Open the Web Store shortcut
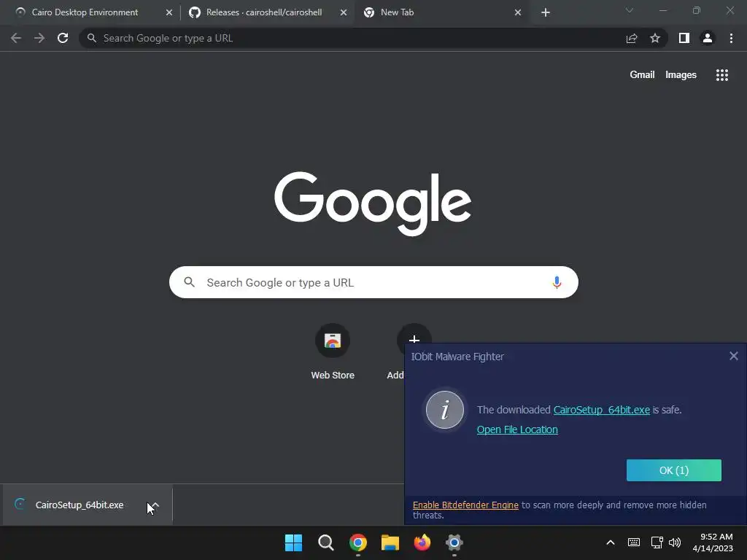 click(x=333, y=351)
